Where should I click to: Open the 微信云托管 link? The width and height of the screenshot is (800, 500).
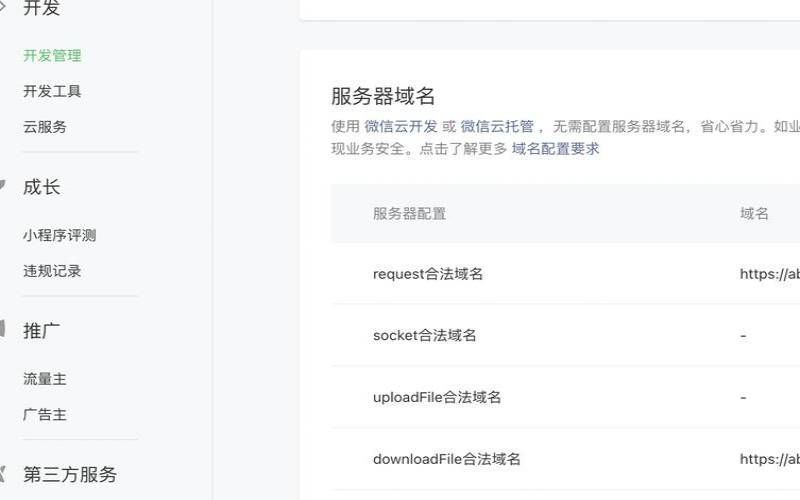(497, 127)
